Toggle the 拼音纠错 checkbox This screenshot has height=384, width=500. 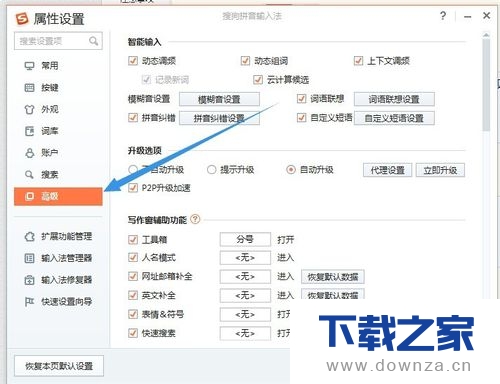pyautogui.click(x=133, y=117)
